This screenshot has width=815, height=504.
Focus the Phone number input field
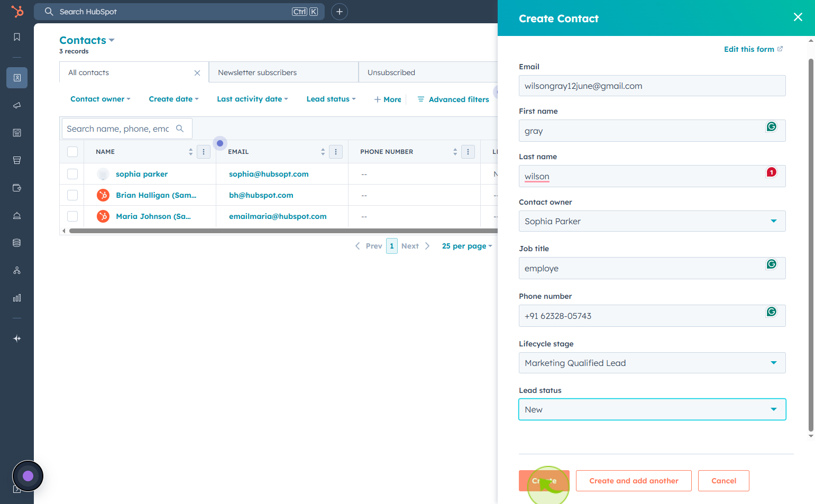click(652, 316)
